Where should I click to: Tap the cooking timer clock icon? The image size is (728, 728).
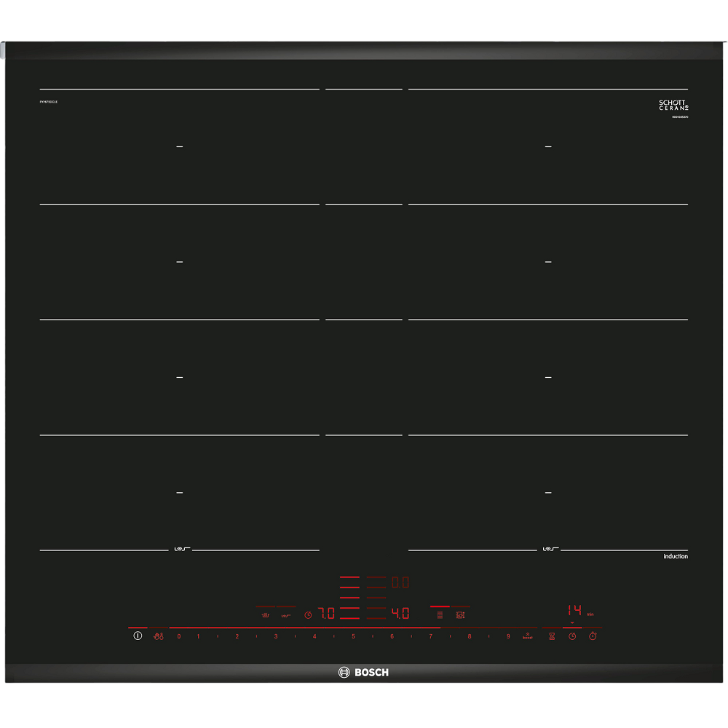[x=572, y=636]
